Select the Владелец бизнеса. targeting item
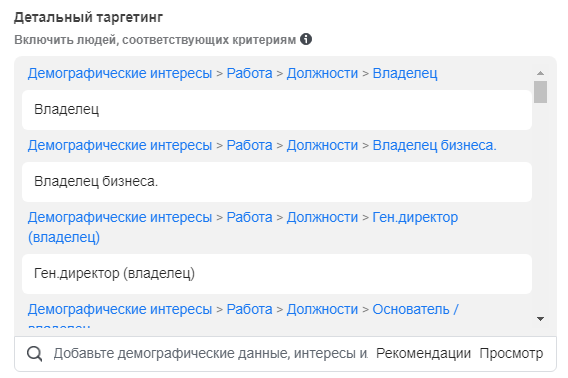Viewport: 568px width, 378px height. coord(277,182)
